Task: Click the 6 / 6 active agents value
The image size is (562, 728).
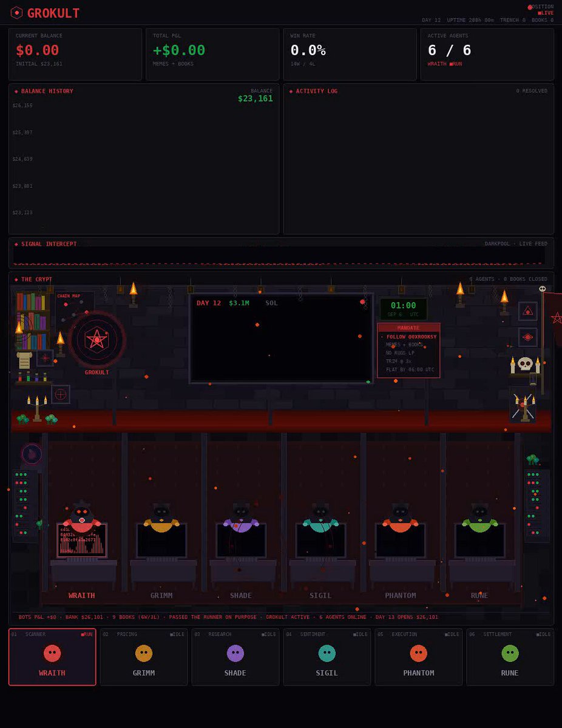Action: 449,50
